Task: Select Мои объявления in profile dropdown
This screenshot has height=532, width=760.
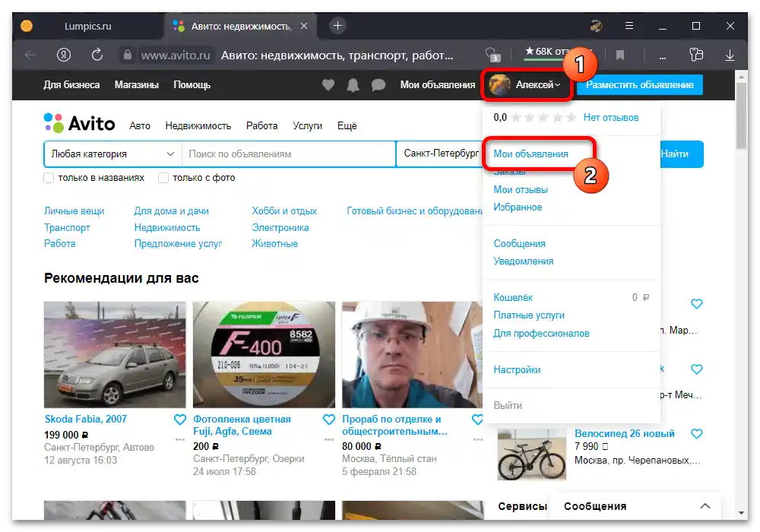Action: pyautogui.click(x=530, y=154)
